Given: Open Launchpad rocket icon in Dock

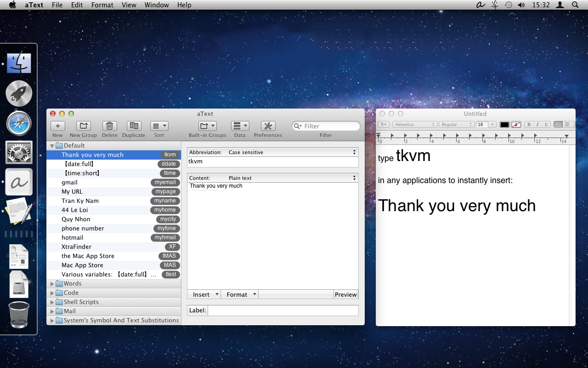Looking at the screenshot, I should click(x=19, y=93).
